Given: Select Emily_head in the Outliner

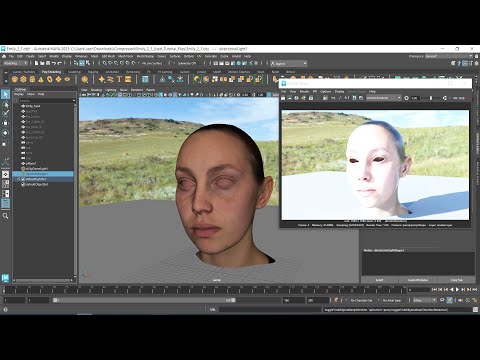Looking at the screenshot, I should click(x=33, y=106).
